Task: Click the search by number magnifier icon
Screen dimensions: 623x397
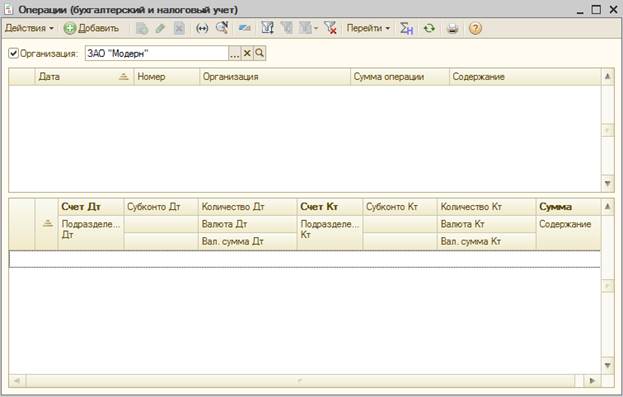Action: (x=222, y=28)
